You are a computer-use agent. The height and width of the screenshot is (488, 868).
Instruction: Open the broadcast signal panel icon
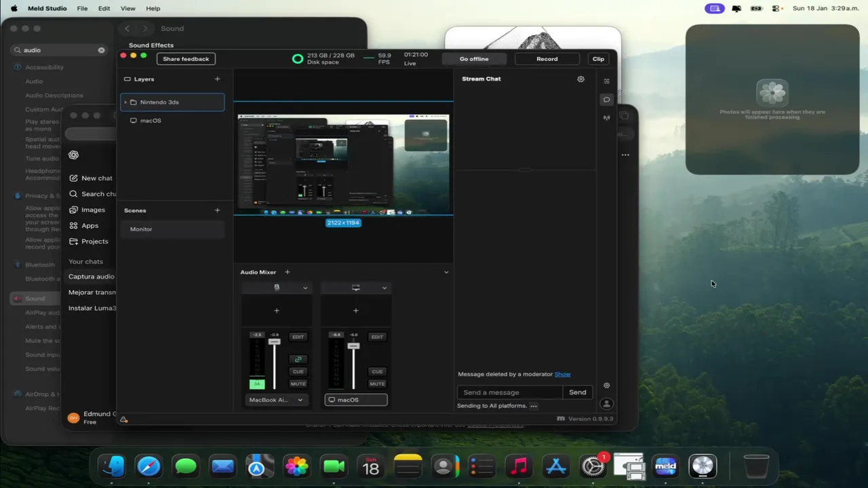[606, 117]
